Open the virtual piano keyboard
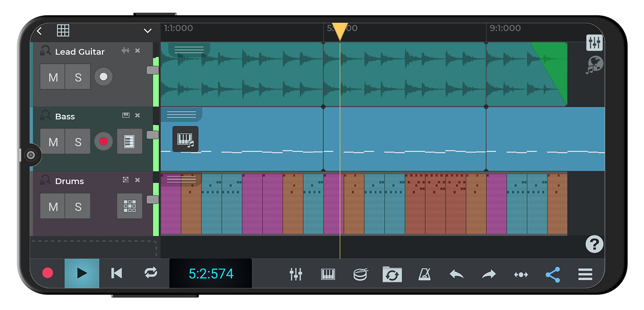The width and height of the screenshot is (644, 310). [x=328, y=274]
